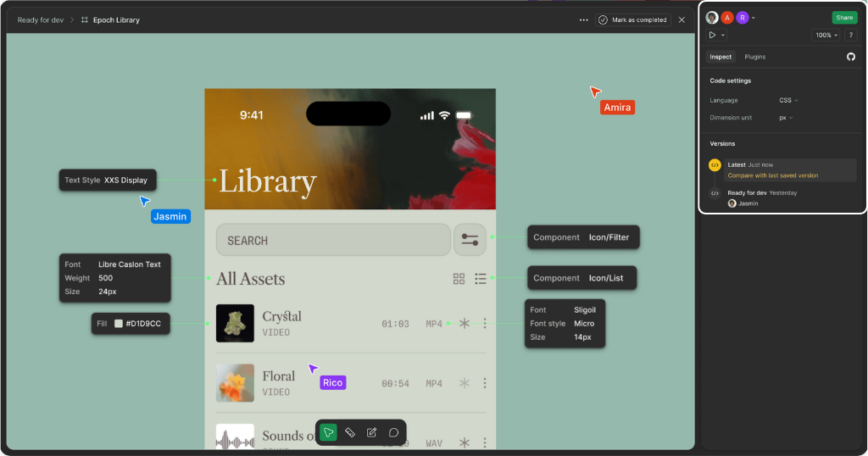Click the Floral asset title
This screenshot has height=456, width=868.
pos(278,376)
